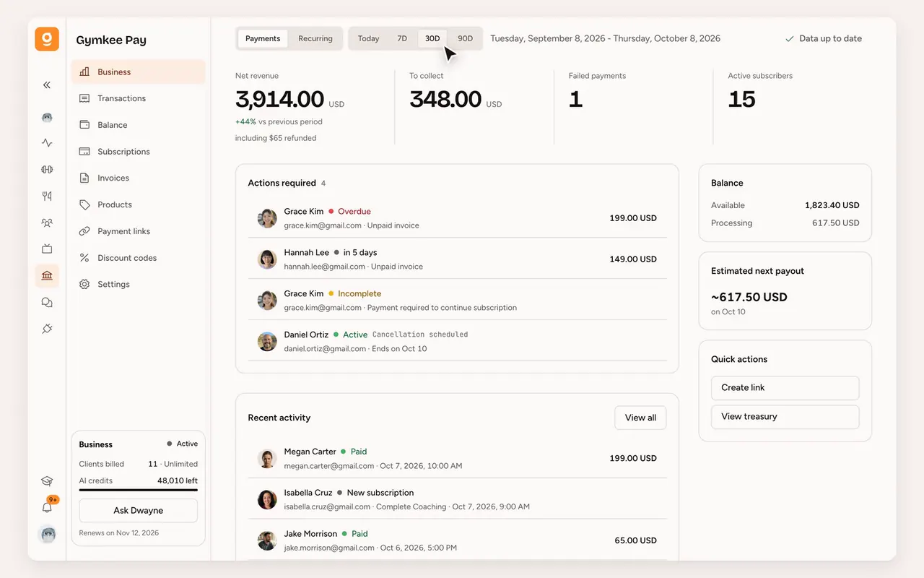Open Business in the Gymkee Pay menu

pos(138,72)
